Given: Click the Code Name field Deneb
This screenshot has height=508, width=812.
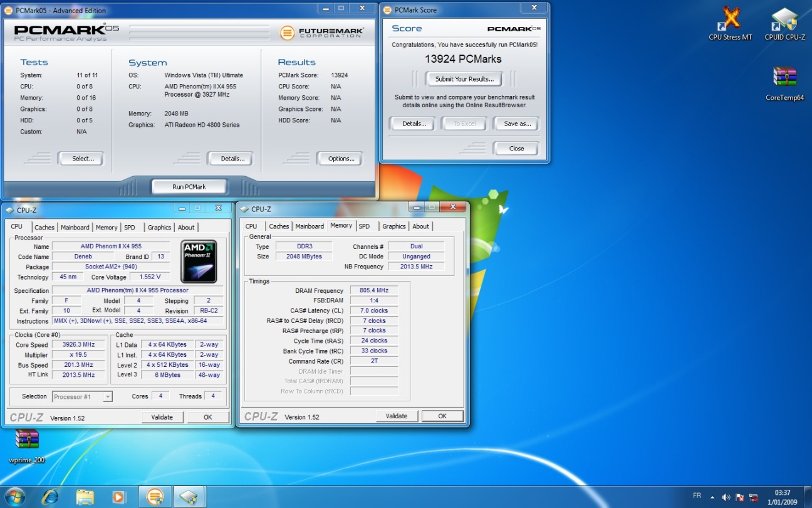Looking at the screenshot, I should pos(83,257).
